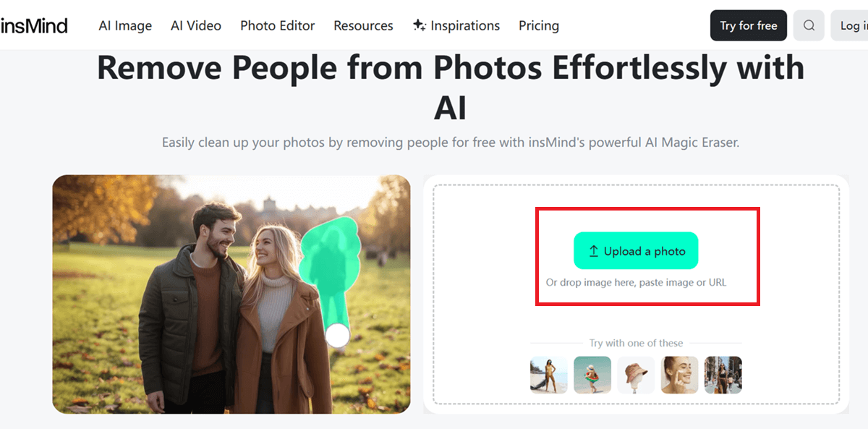View the Pricing page
The height and width of the screenshot is (429, 868).
point(538,25)
